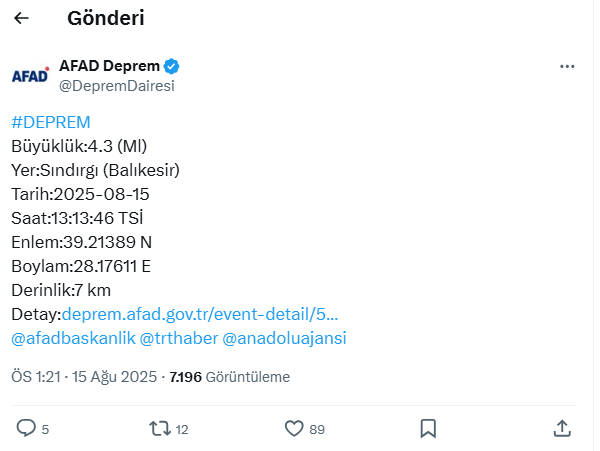Open the deprem.afad.gov.tr event-detail link
The width and height of the screenshot is (600, 451).
[x=200, y=314]
